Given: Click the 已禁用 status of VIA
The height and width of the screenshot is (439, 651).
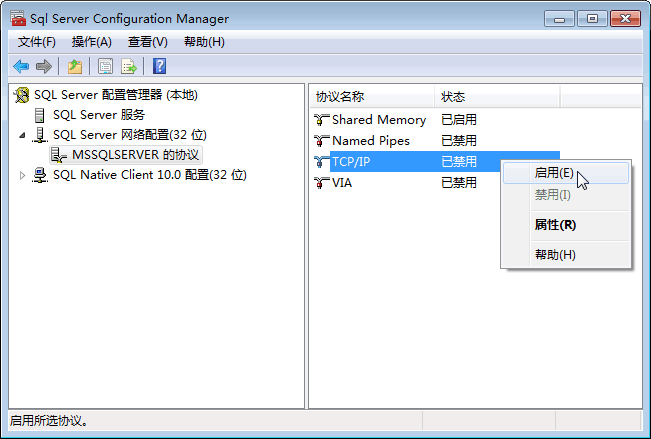Looking at the screenshot, I should coord(459,183).
